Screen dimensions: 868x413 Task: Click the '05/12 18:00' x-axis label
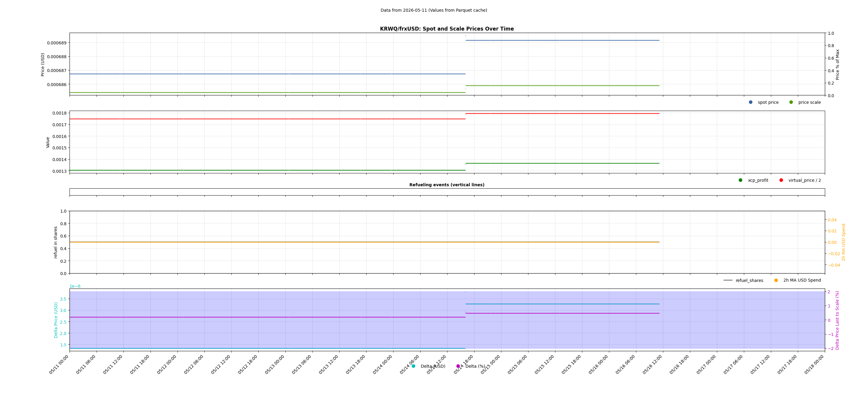click(248, 365)
